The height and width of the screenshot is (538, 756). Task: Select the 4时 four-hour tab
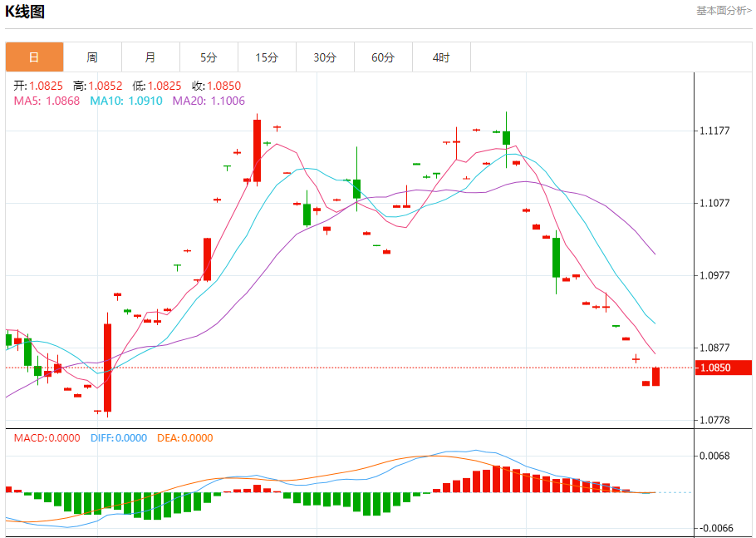pos(441,57)
